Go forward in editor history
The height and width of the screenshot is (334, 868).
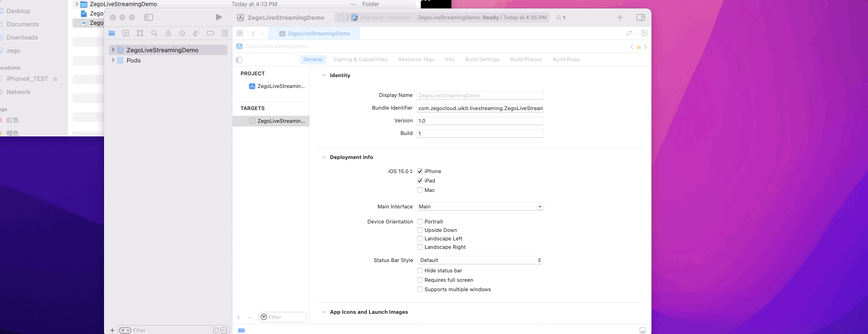click(x=262, y=33)
